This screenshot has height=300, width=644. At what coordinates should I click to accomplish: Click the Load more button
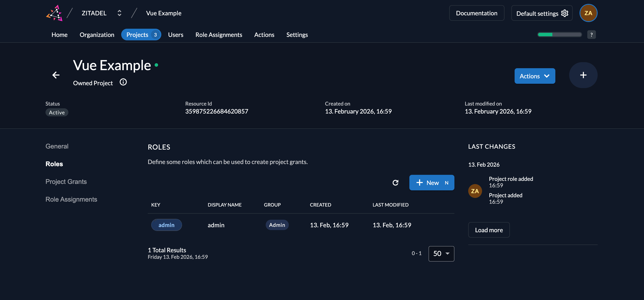(488, 230)
